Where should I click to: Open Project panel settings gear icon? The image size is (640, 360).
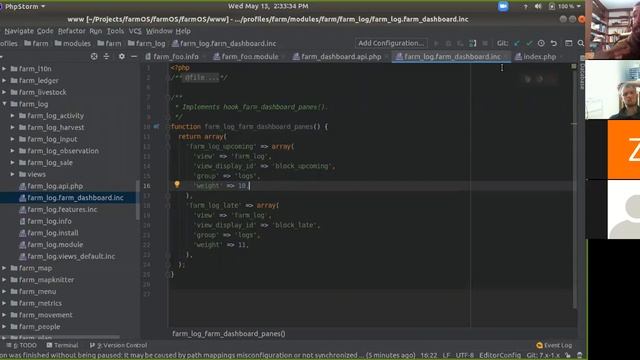(122, 56)
